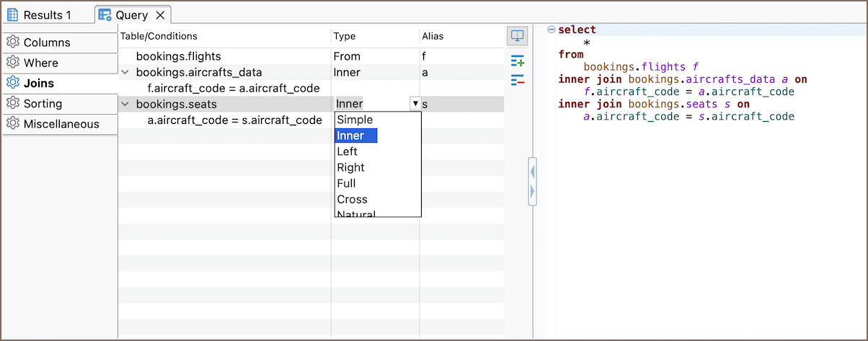This screenshot has height=341, width=868.
Task: Click the join type dropdown arrow
Action: click(x=415, y=104)
